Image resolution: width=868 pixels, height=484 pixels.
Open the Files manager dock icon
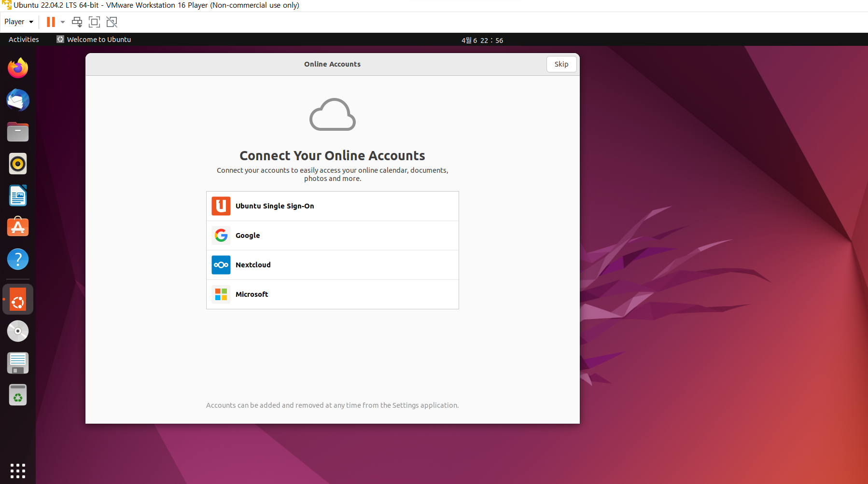[x=18, y=132]
